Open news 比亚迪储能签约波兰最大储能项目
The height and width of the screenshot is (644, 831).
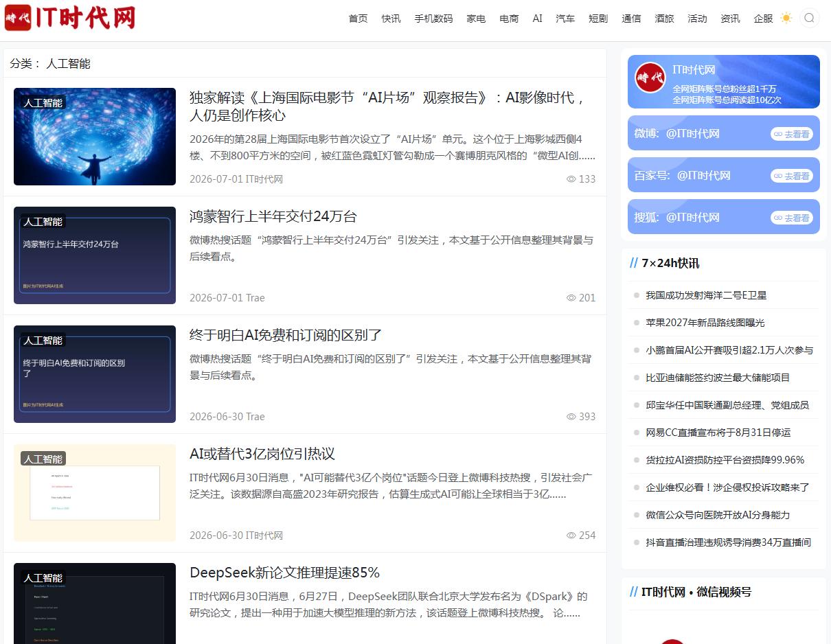tap(718, 378)
